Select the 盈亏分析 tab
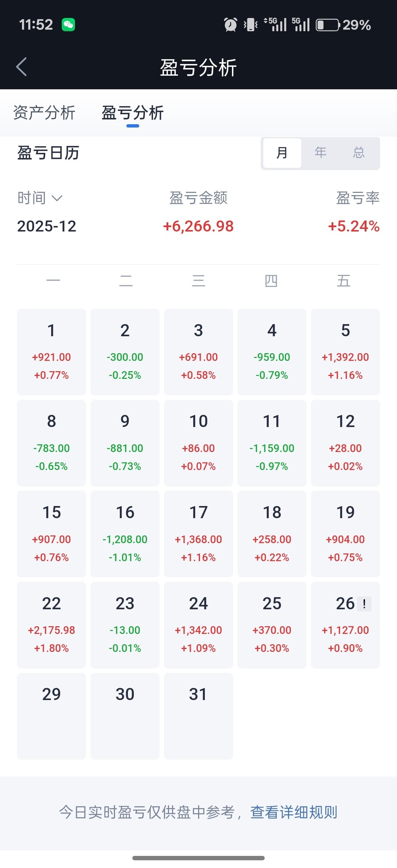 click(x=132, y=113)
